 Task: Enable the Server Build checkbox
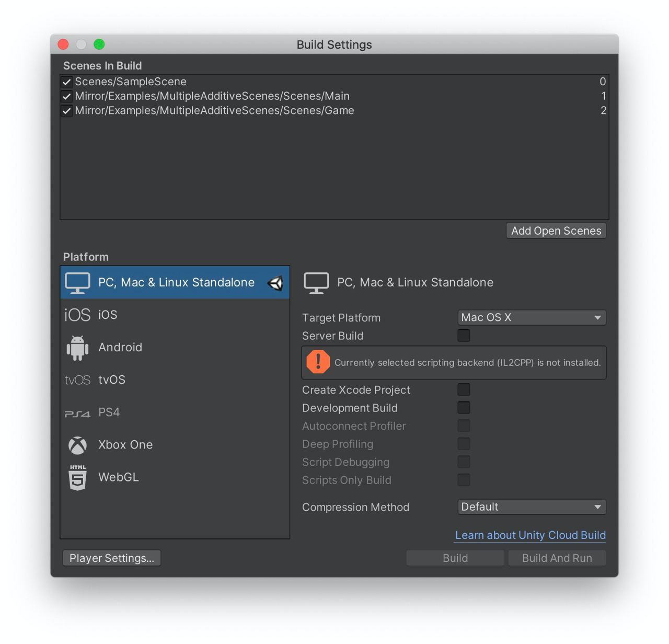464,336
